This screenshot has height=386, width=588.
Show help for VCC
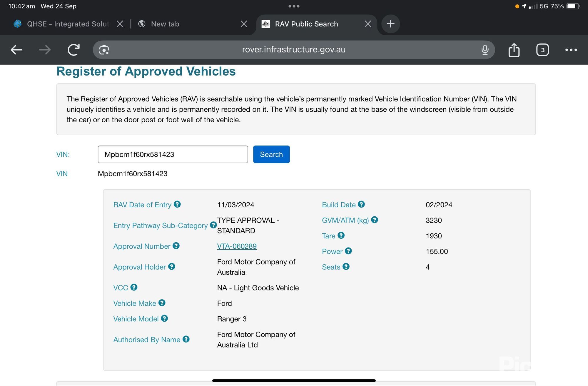pyautogui.click(x=134, y=287)
